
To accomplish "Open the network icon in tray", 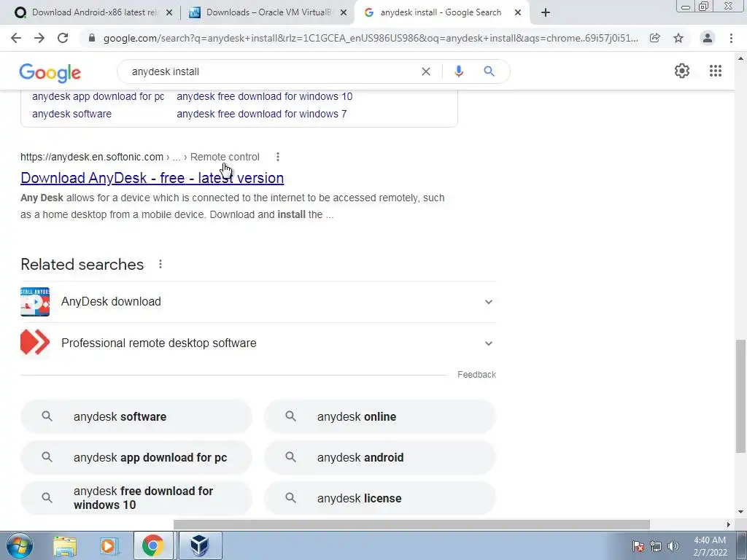I will coord(656,546).
